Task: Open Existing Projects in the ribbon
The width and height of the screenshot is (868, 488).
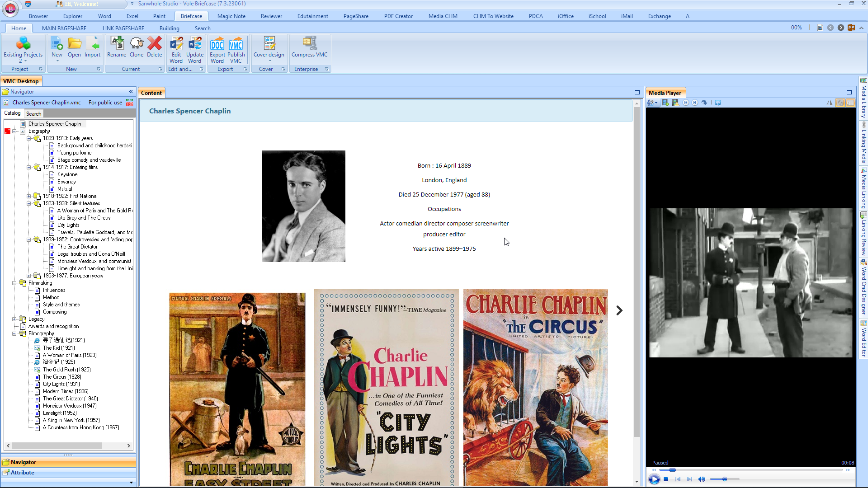Action: click(23, 49)
